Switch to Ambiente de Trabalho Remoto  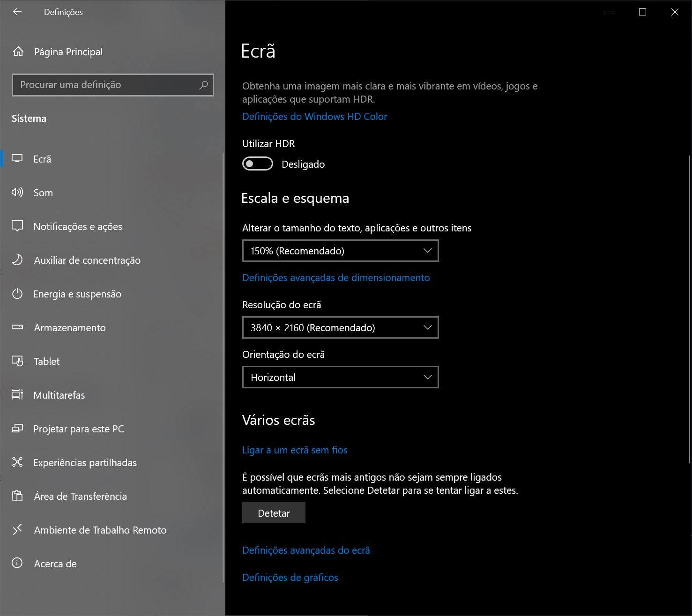click(99, 530)
